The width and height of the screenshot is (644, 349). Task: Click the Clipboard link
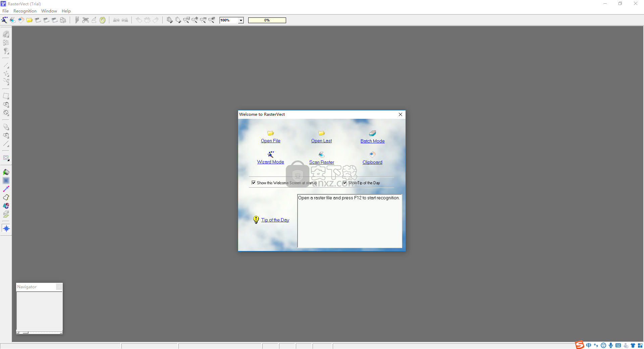(372, 162)
